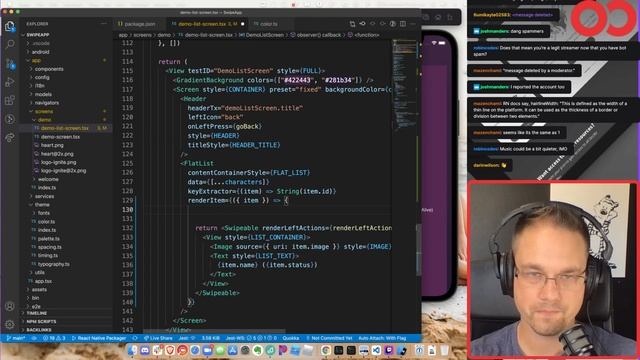The image size is (640, 360).
Task: Click the #422443 color value in code
Action: 296,80
